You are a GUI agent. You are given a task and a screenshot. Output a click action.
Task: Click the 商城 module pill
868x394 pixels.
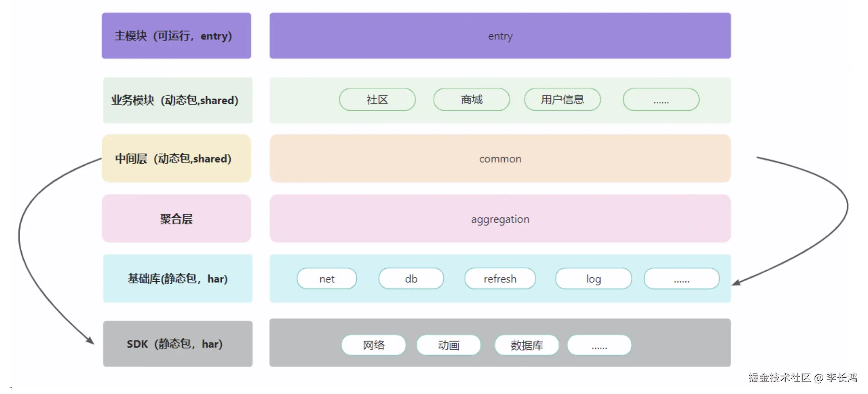point(472,100)
